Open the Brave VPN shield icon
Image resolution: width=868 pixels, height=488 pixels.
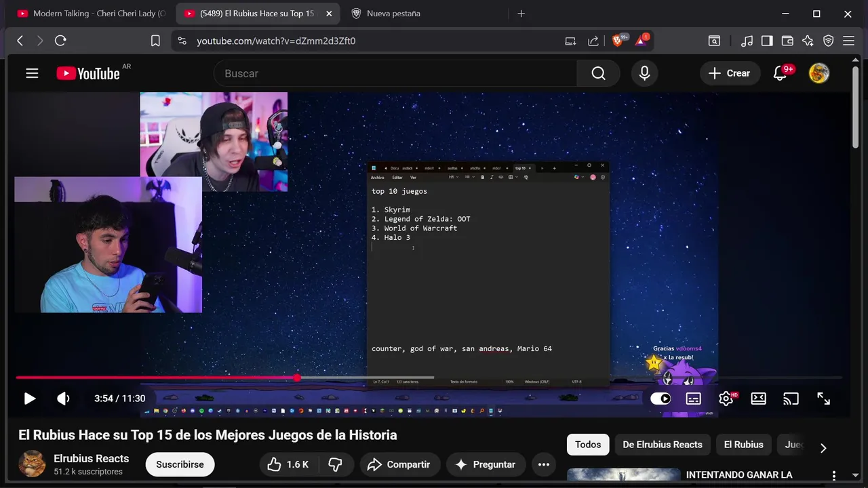point(828,41)
